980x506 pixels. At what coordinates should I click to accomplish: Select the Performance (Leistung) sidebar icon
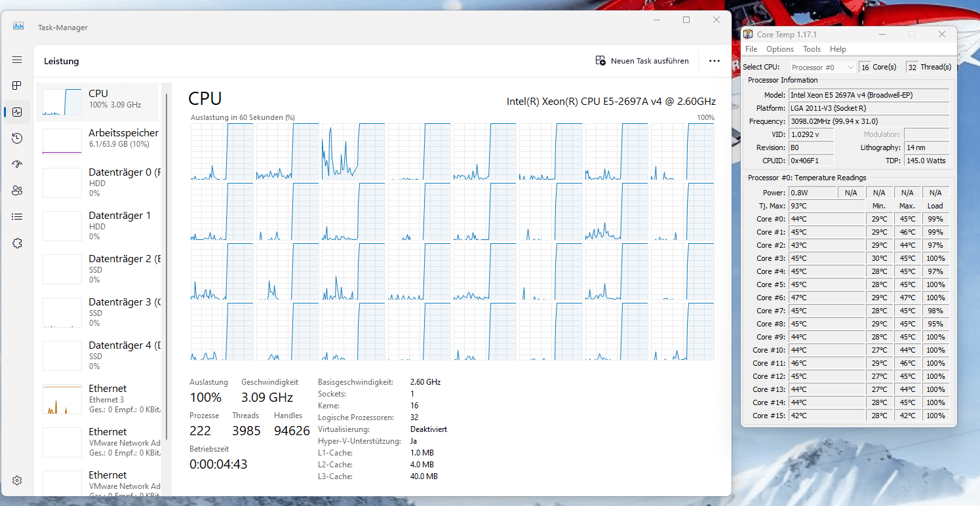click(x=17, y=112)
